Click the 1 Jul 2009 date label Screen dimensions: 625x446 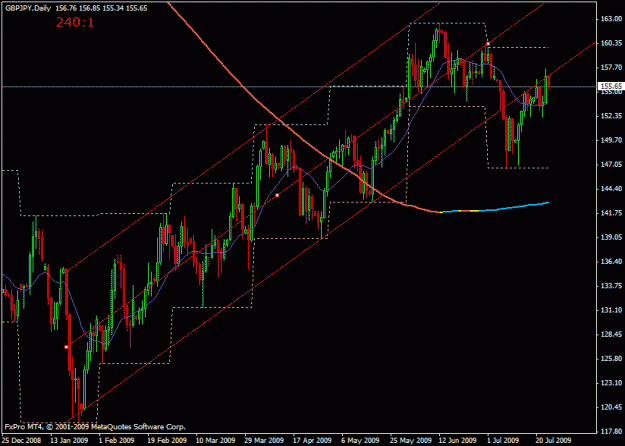click(x=505, y=440)
